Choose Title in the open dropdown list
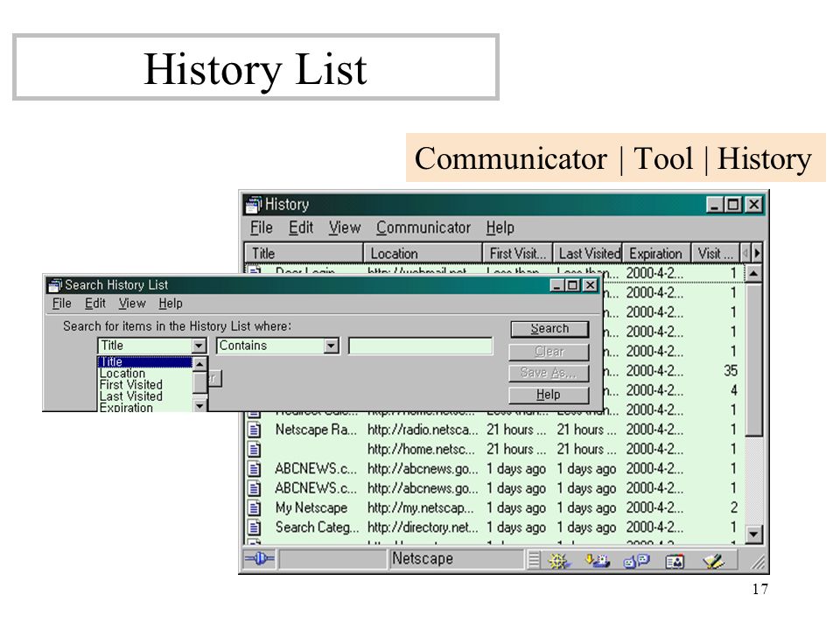 coord(144,362)
